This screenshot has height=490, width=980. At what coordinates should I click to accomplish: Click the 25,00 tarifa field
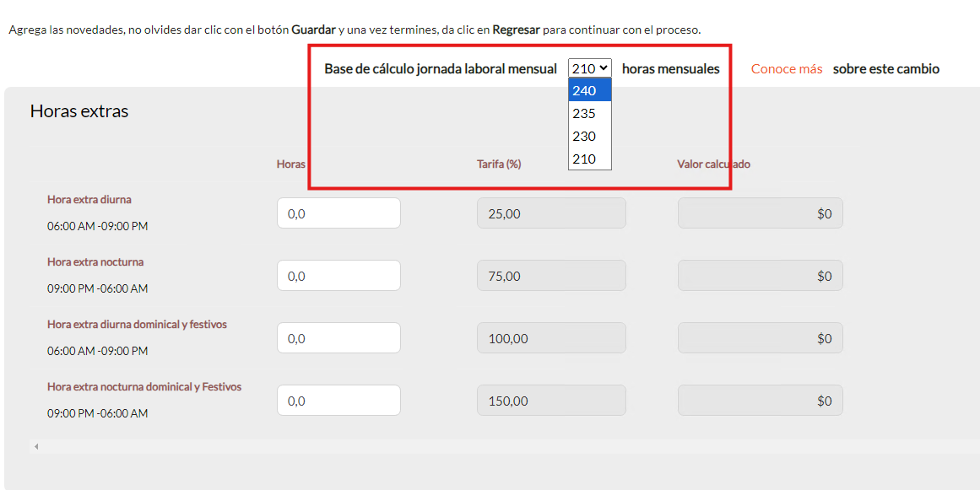pos(551,213)
